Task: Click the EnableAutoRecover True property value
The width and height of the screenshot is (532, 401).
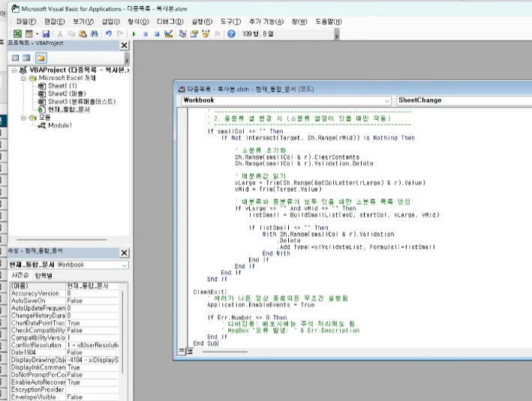Action: click(x=92, y=382)
